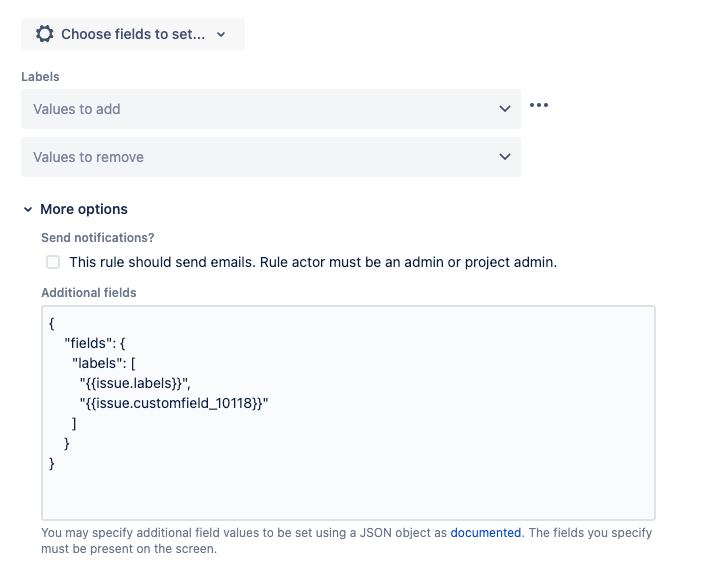Image resolution: width=718 pixels, height=570 pixels.
Task: Enable the send emails checkbox
Action: coord(53,262)
